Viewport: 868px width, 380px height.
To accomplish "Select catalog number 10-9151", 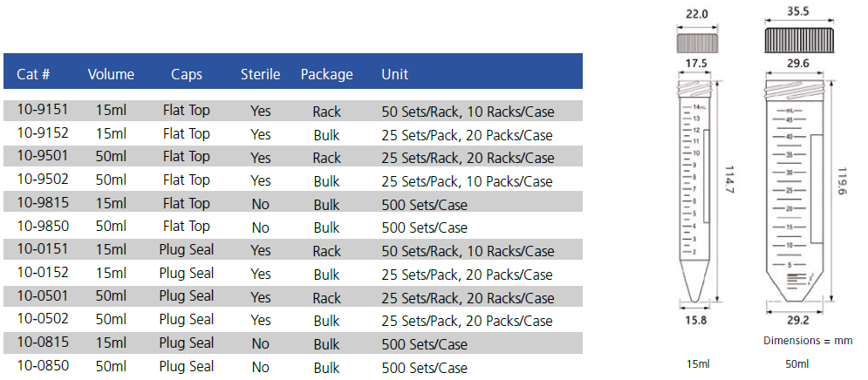I will [x=43, y=110].
